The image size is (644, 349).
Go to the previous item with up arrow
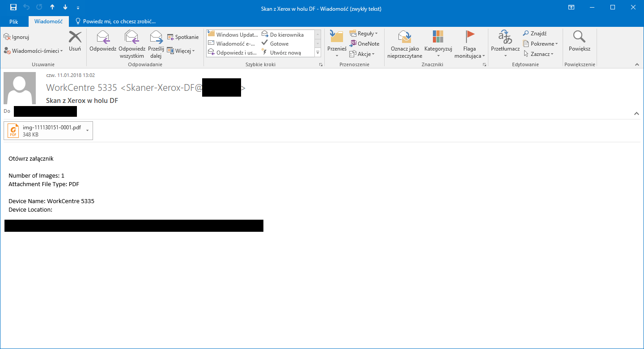click(52, 7)
